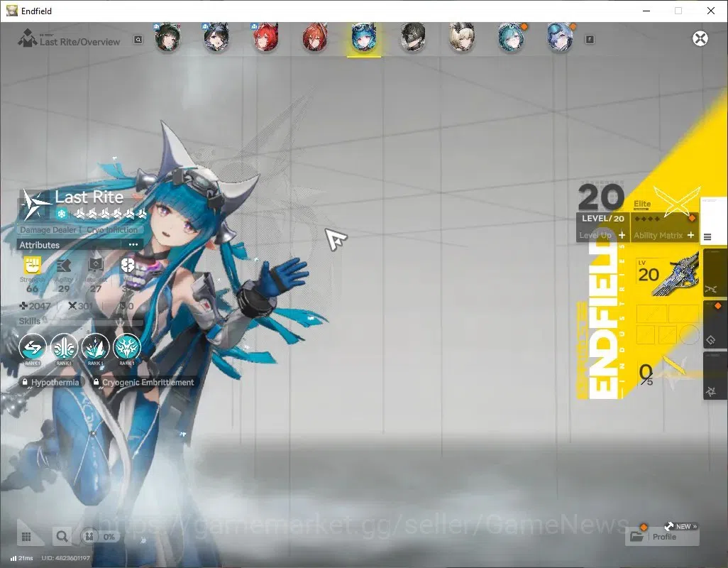728x568 pixels.
Task: Click the round empty gear slot
Action: pyautogui.click(x=690, y=334)
